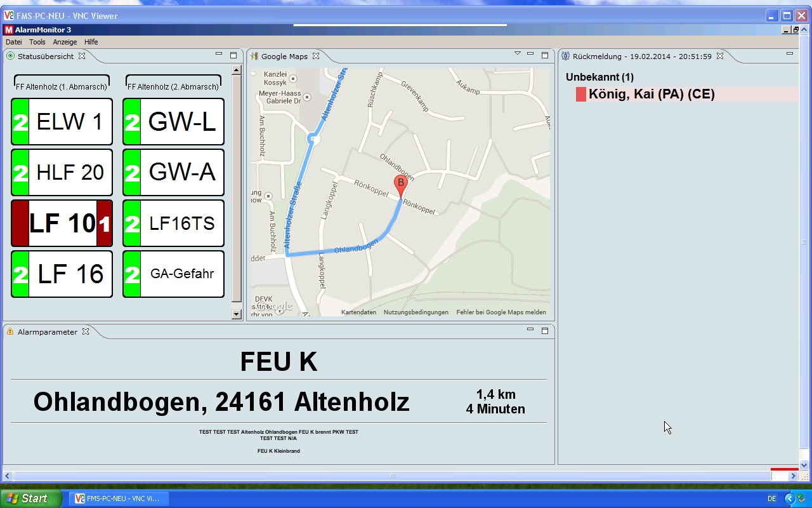Maximize the Google Maps panel

point(544,55)
